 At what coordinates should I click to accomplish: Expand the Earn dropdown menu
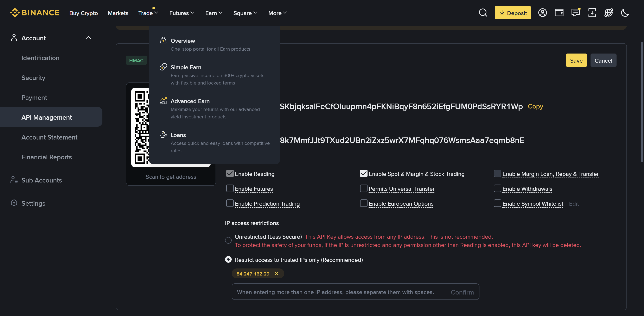214,13
